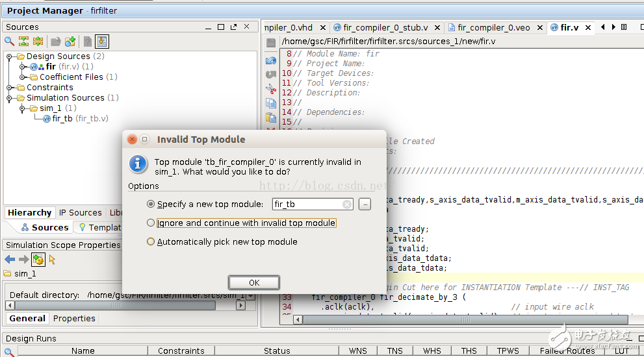Collapse the sim_1 simulation folder node
The height and width of the screenshot is (357, 644).
coord(23,108)
